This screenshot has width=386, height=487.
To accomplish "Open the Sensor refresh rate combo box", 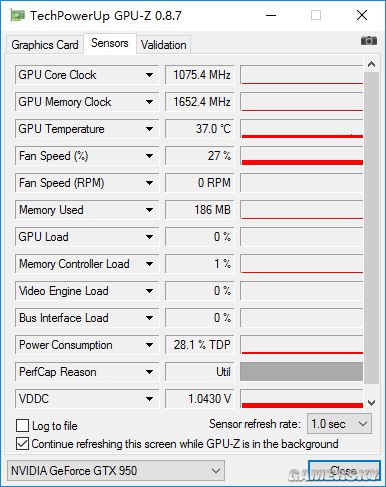I will [339, 424].
